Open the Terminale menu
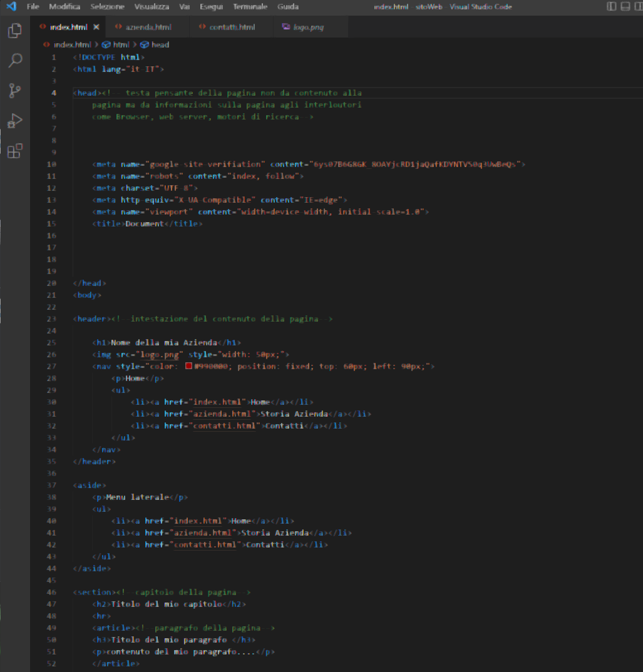 [x=250, y=6]
